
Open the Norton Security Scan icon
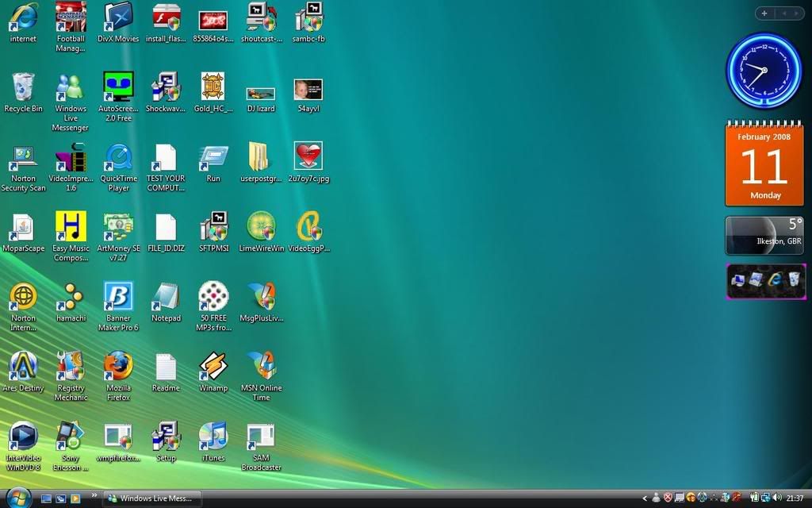click(x=23, y=158)
